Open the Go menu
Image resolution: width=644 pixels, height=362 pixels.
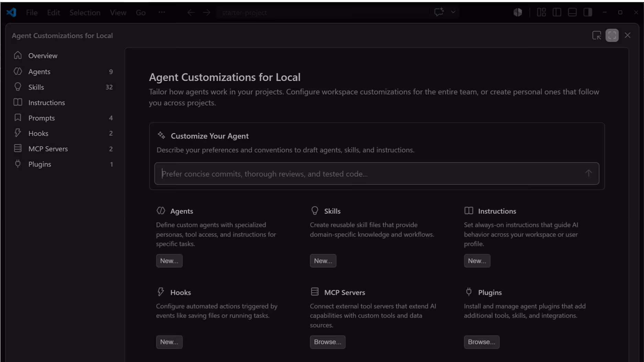141,12
